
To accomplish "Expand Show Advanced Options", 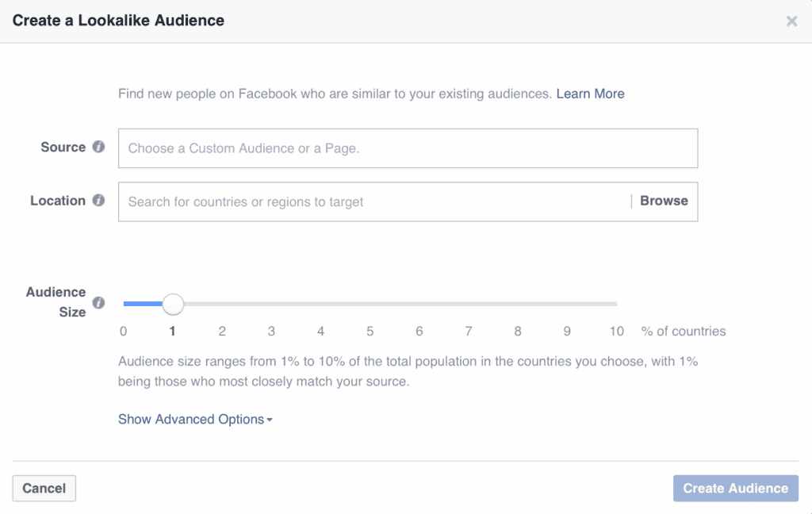I will tap(190, 419).
